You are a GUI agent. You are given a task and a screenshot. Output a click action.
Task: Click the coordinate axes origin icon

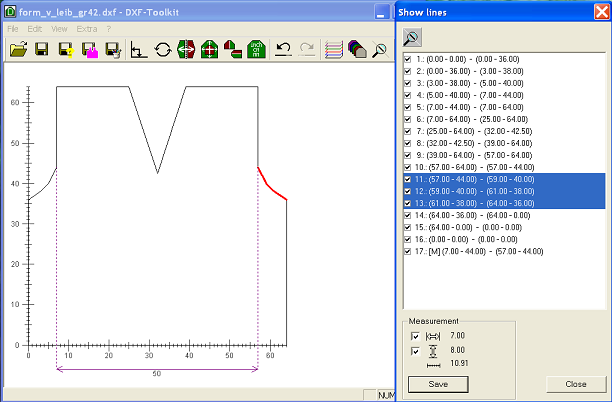pos(139,48)
